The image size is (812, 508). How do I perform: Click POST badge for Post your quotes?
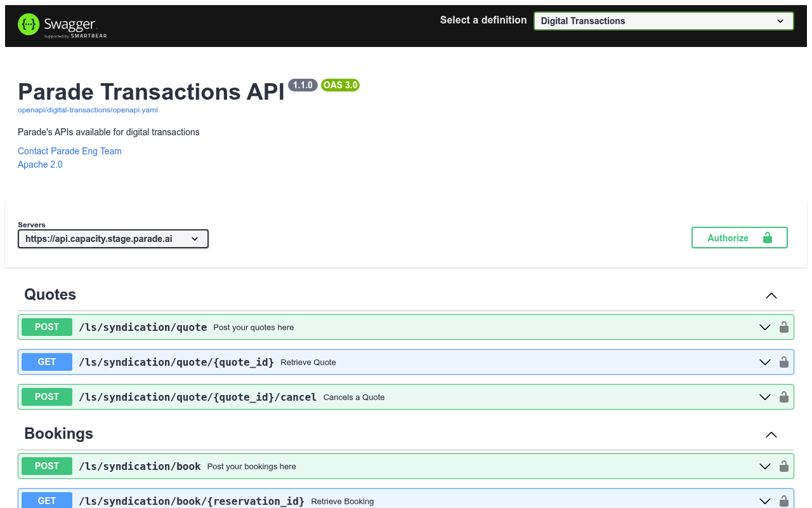(47, 327)
